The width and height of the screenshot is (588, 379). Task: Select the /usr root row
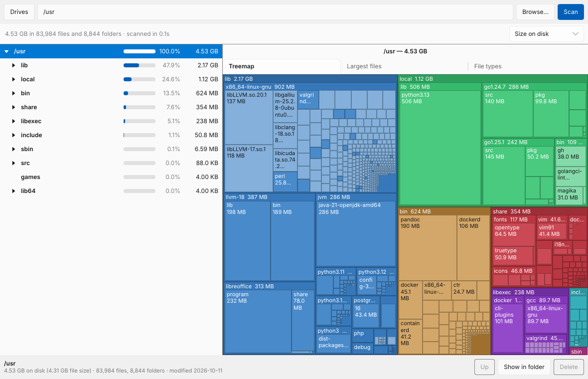[x=112, y=51]
